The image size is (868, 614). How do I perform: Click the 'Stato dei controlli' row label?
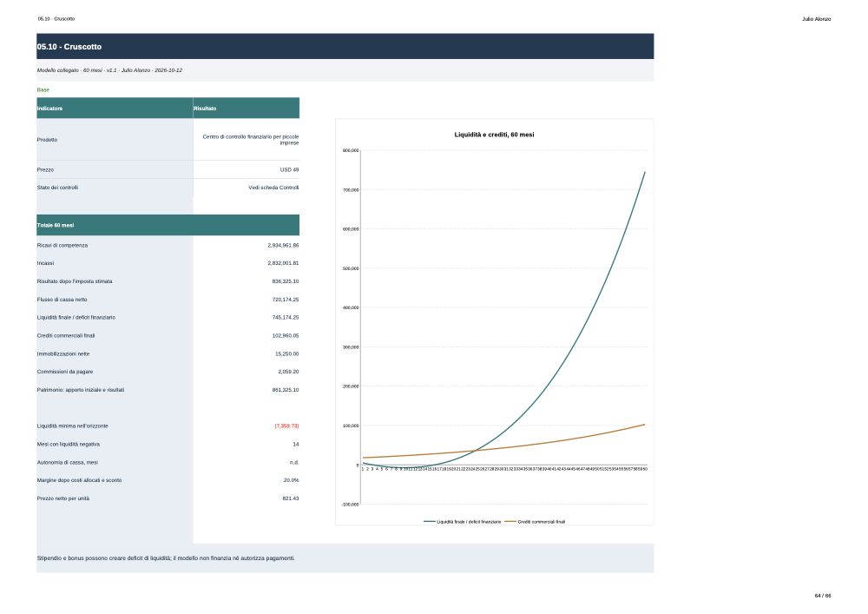pyautogui.click(x=57, y=188)
